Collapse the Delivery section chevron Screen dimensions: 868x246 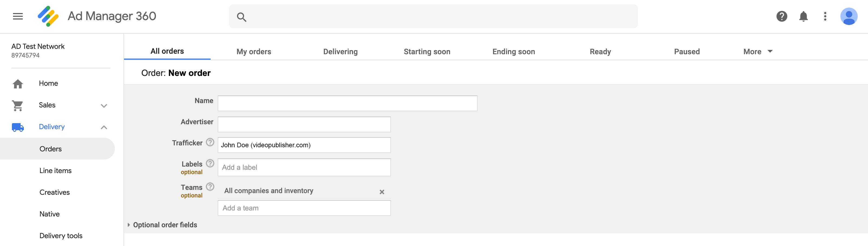pyautogui.click(x=104, y=127)
